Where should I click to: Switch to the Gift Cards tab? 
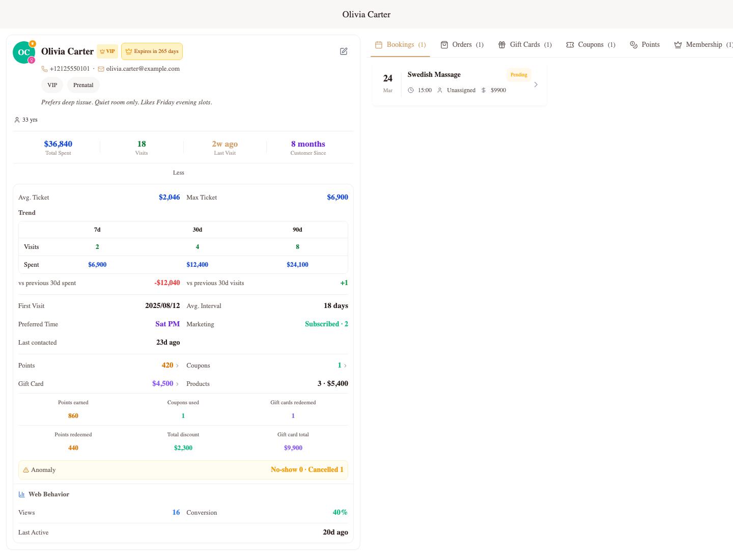pos(525,45)
